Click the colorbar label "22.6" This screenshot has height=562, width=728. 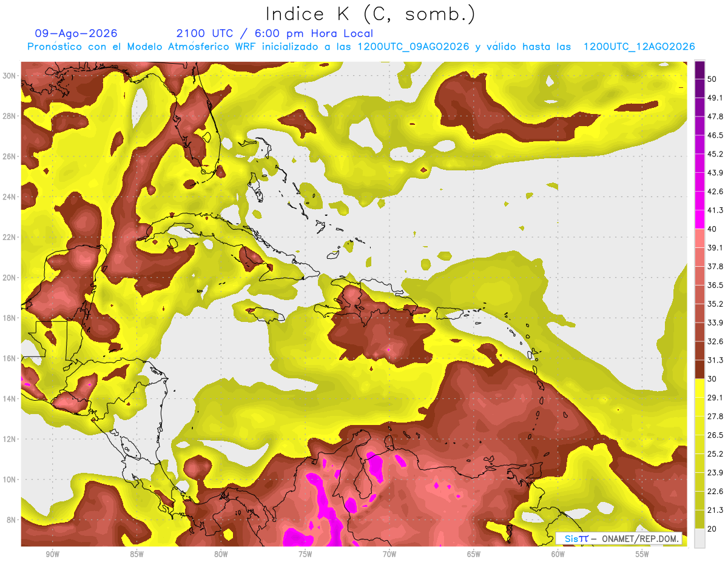(715, 491)
